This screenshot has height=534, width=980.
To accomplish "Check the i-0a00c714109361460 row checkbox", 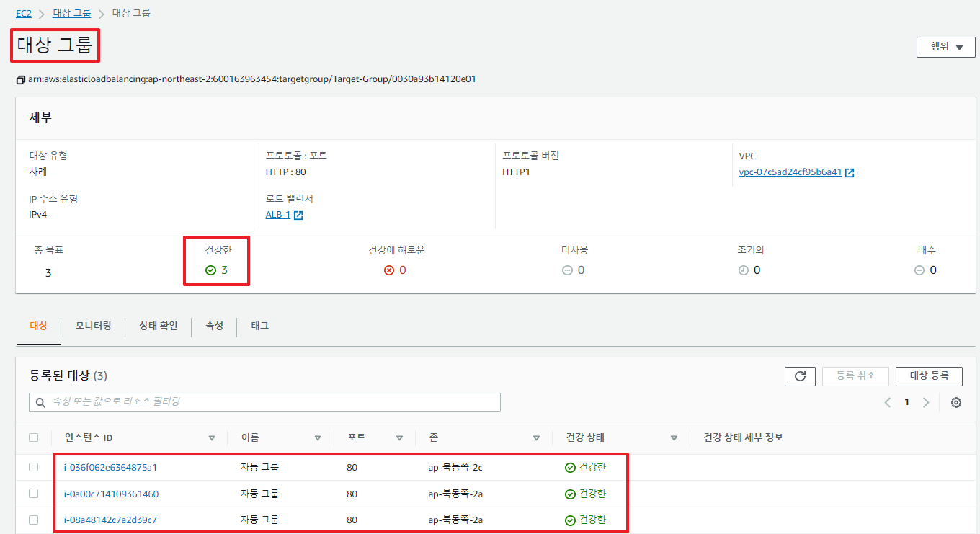I will coord(33,494).
